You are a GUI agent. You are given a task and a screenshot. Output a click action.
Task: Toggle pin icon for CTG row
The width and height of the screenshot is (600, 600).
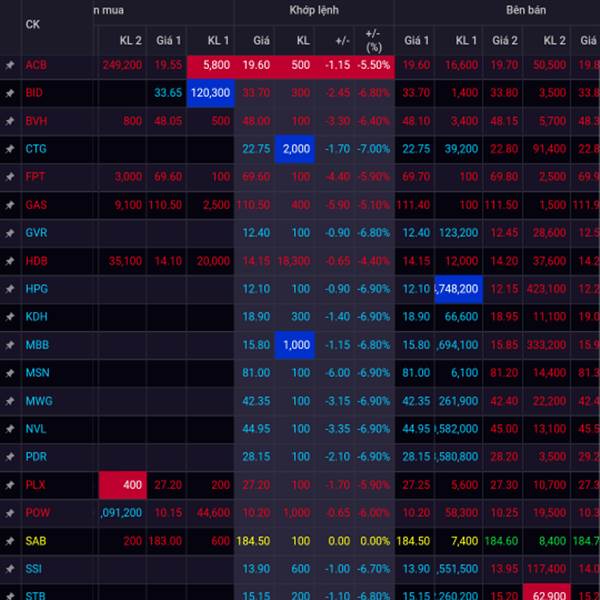(10, 149)
